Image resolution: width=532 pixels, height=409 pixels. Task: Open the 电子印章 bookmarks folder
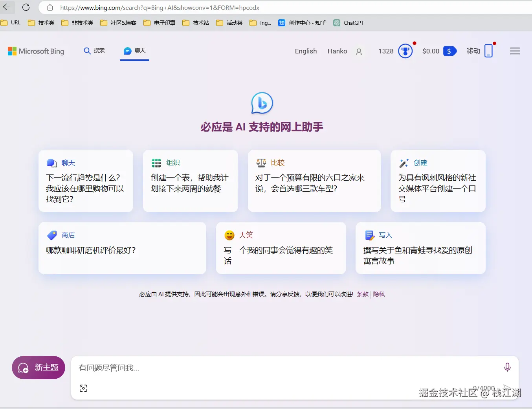coord(160,23)
